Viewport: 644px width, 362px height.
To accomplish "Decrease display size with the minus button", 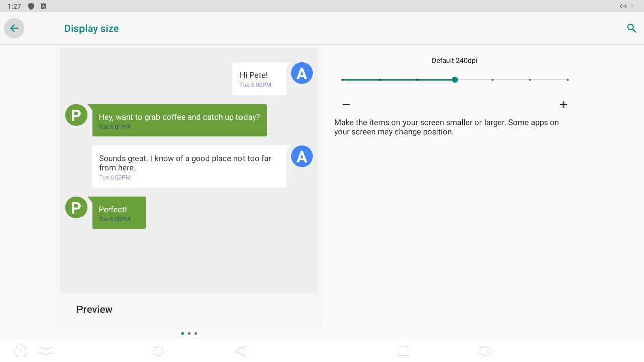I will coord(346,104).
